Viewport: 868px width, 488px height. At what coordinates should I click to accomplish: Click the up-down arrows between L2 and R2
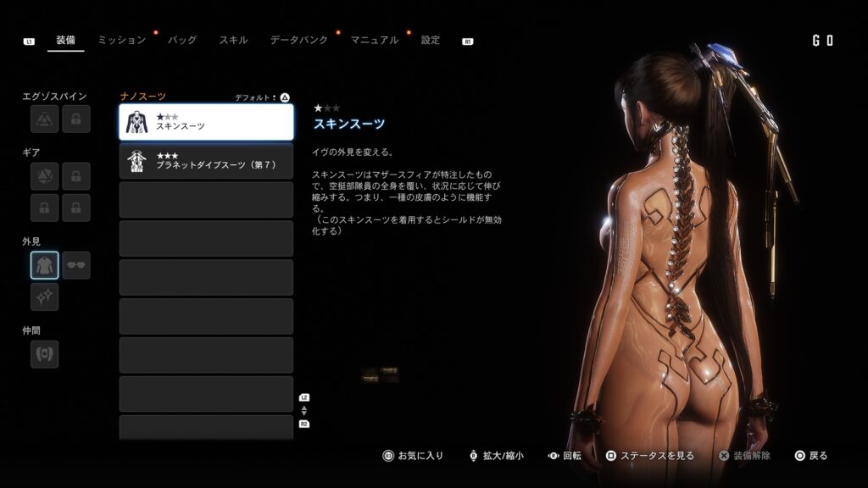point(304,411)
